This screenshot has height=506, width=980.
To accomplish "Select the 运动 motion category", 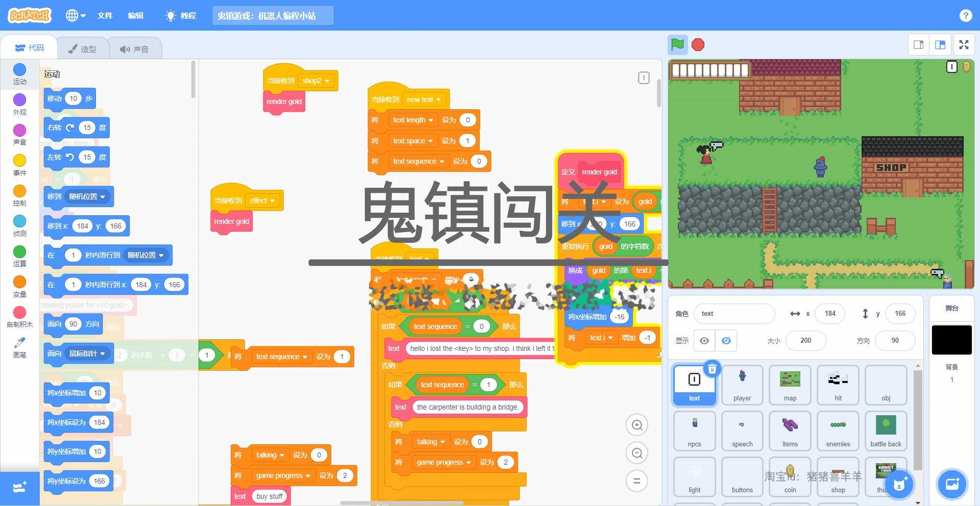I will click(19, 74).
